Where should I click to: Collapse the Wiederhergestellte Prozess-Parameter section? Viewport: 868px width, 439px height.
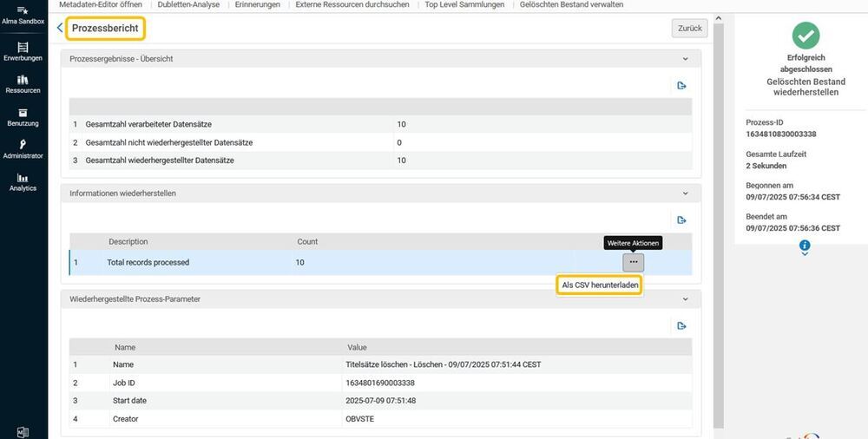coord(686,299)
